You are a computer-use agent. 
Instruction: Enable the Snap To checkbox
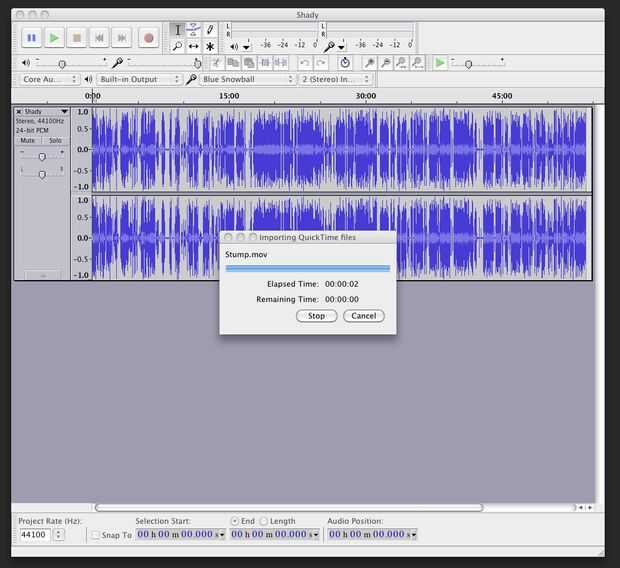[x=95, y=535]
